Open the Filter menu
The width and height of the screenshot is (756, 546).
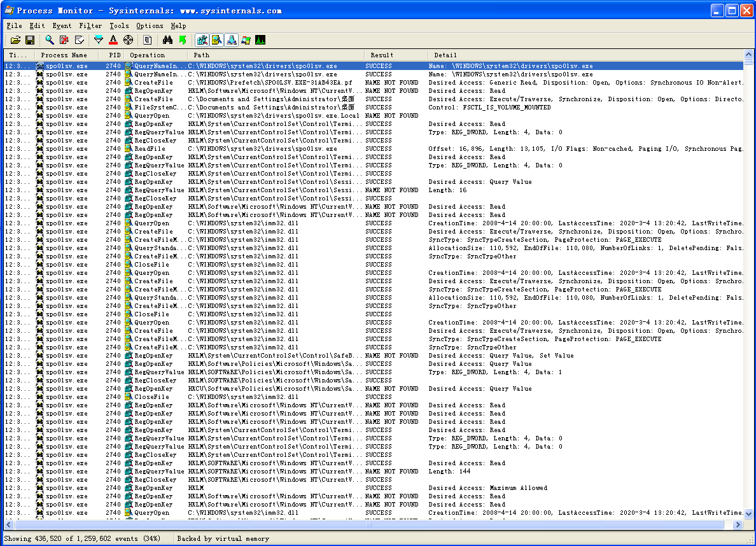pos(90,25)
